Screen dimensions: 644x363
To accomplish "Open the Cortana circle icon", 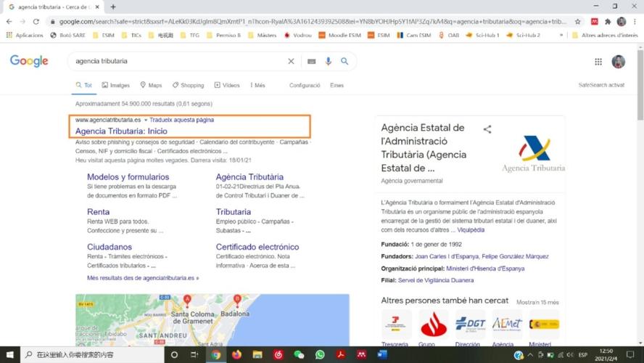I will click(x=174, y=354).
